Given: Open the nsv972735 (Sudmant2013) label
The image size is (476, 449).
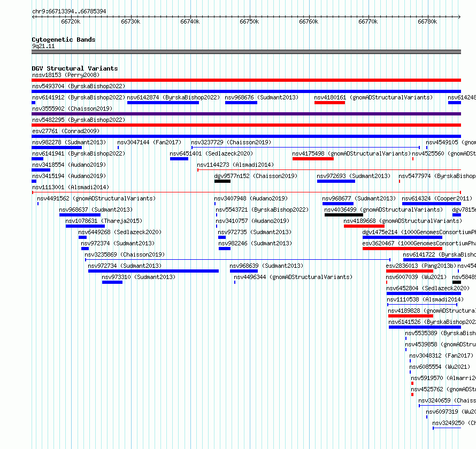Looking at the screenshot, I should point(255,232).
